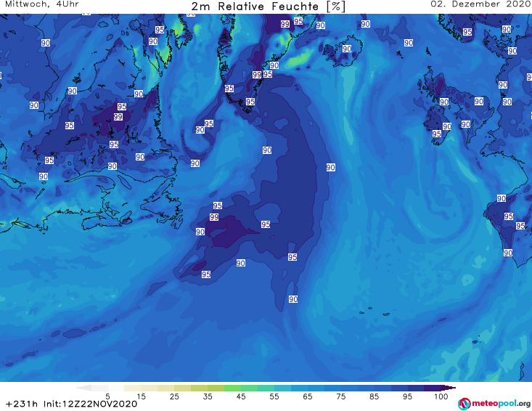
Task: Click the colorbar tick label '35'
Action: (x=208, y=396)
